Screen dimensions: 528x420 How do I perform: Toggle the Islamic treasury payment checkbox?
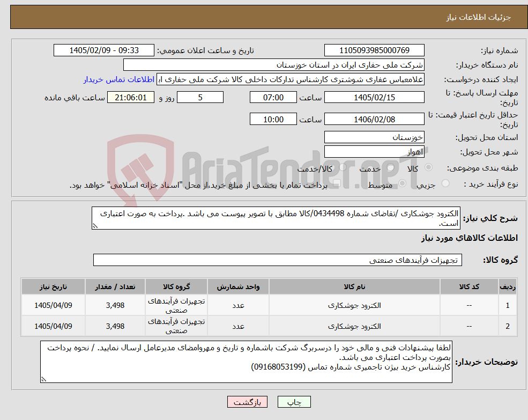click(x=337, y=183)
